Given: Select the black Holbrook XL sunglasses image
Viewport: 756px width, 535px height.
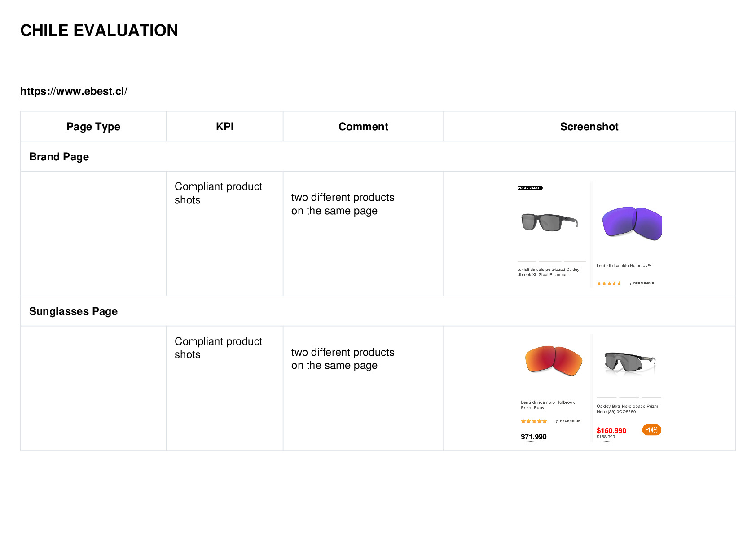Looking at the screenshot, I should [549, 222].
